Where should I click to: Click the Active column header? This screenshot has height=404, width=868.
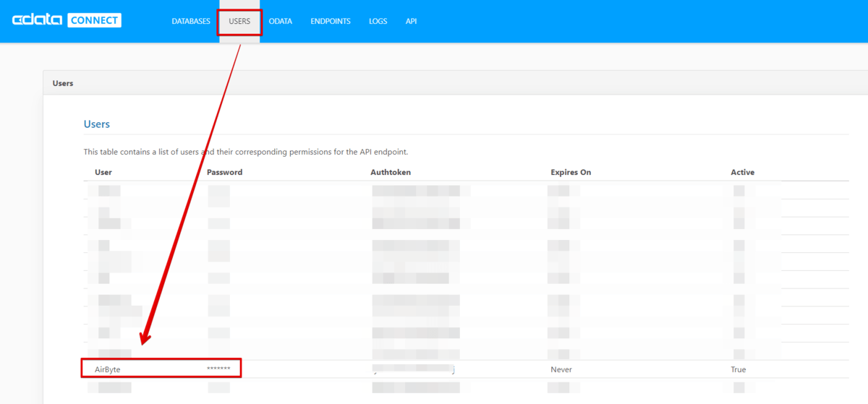click(x=742, y=172)
